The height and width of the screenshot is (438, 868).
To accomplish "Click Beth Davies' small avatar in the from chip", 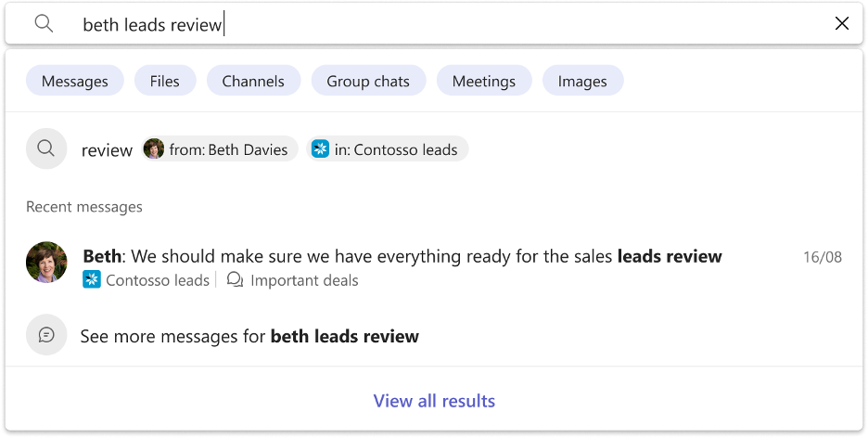I will click(x=154, y=149).
